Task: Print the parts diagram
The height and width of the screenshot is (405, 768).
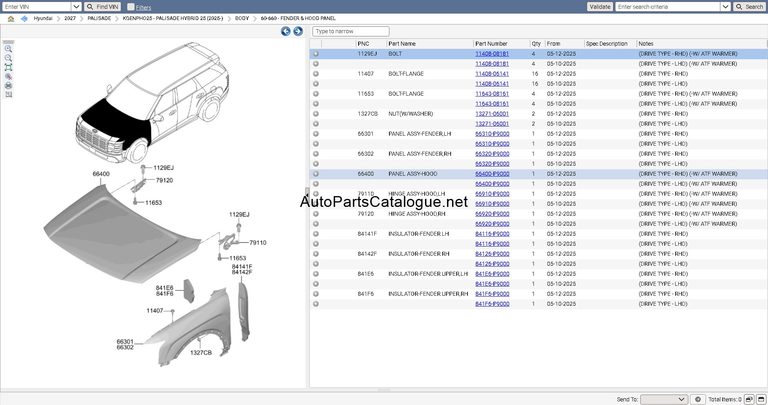Action: click(8, 85)
